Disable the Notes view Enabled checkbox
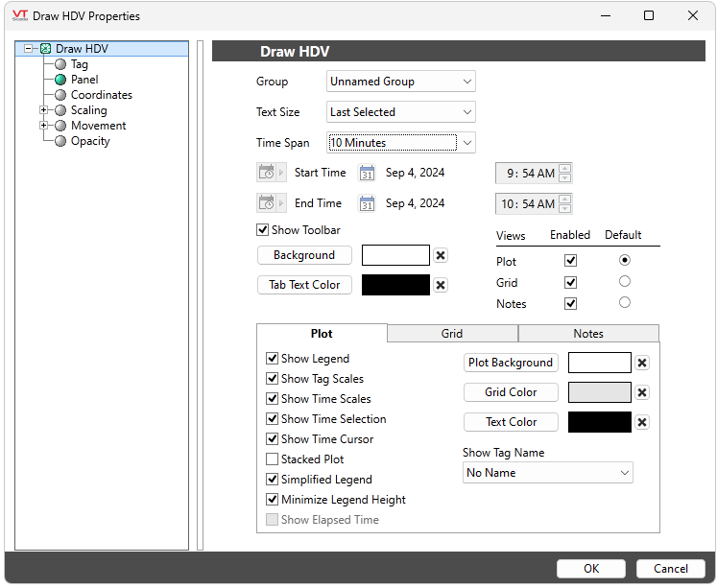 click(x=571, y=303)
